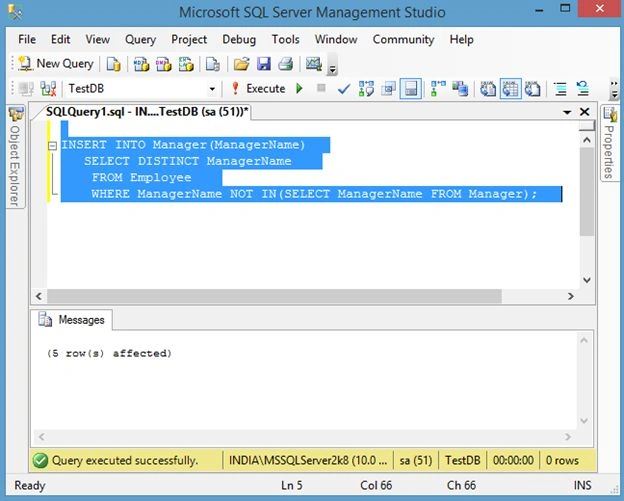Click the blue Parse checkmark icon
624x501 pixels.
pos(343,89)
